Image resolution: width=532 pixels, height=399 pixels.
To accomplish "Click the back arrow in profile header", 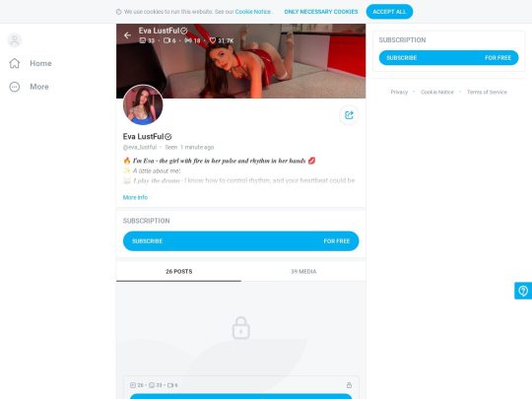I will (x=127, y=34).
